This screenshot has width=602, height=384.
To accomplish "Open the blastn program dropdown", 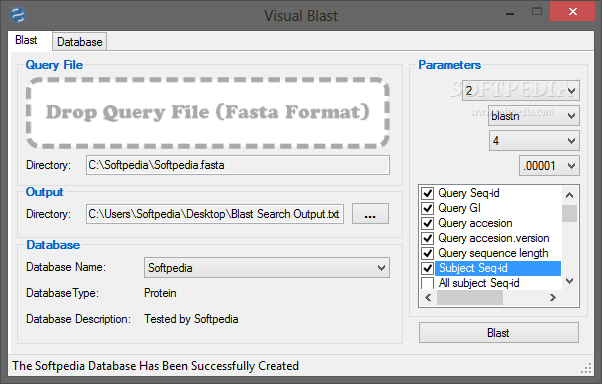I will 534,116.
